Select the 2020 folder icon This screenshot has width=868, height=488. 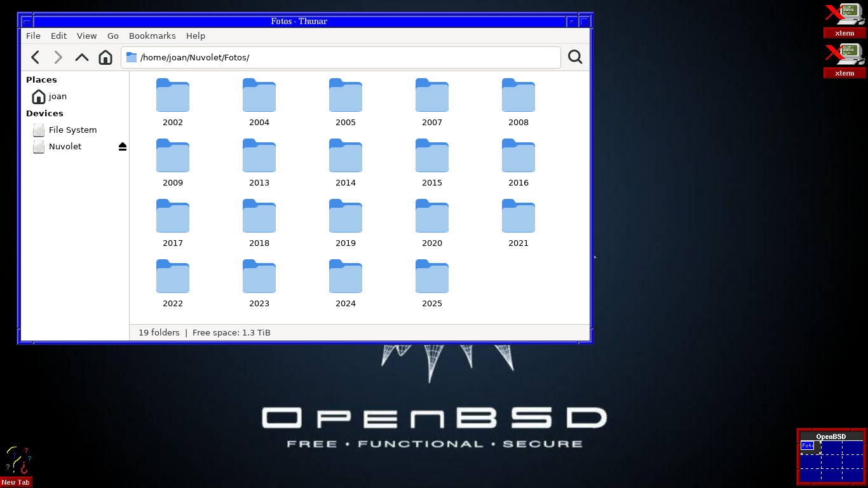pos(432,216)
